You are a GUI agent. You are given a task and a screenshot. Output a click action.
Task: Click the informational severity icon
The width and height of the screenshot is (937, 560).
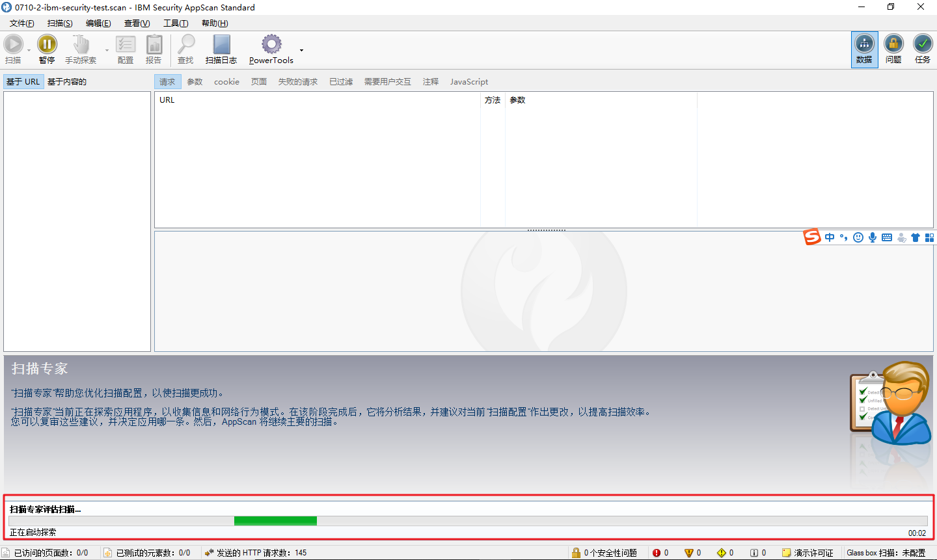pyautogui.click(x=754, y=553)
